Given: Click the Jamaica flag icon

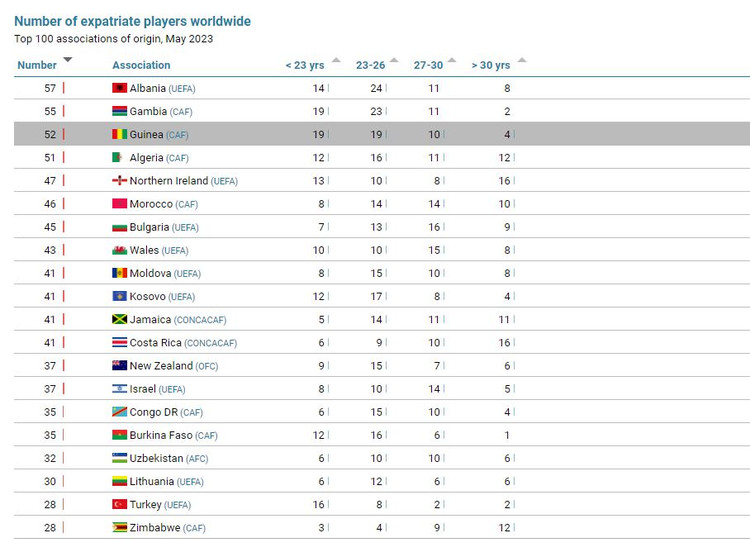Looking at the screenshot, I should click(x=119, y=320).
